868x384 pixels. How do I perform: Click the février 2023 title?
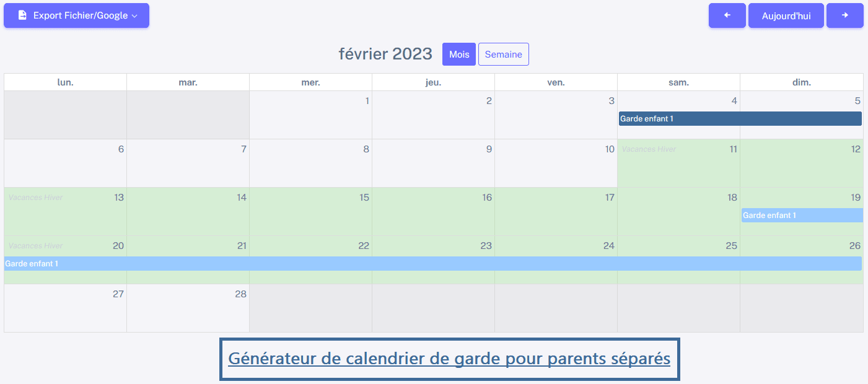click(x=385, y=54)
